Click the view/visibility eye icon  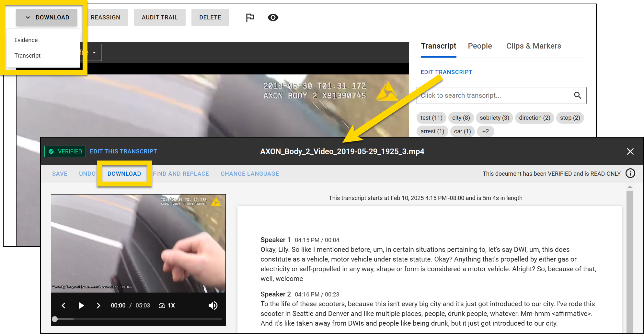[273, 18]
